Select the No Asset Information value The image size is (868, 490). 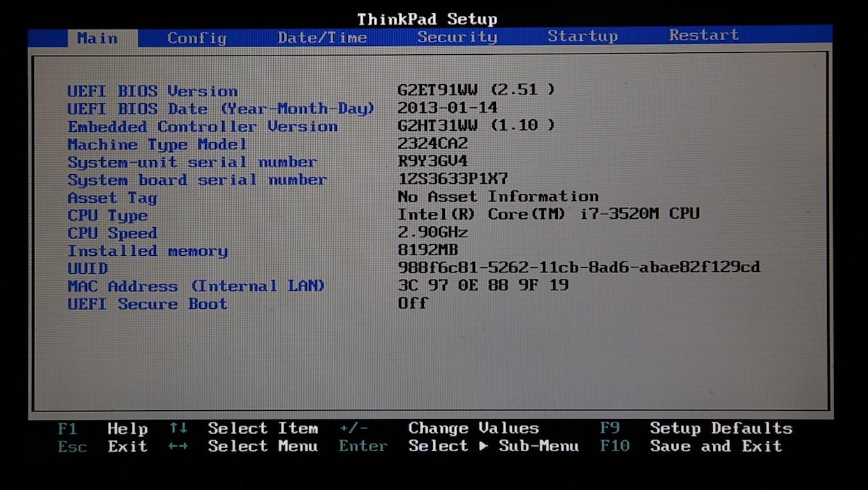coord(498,197)
